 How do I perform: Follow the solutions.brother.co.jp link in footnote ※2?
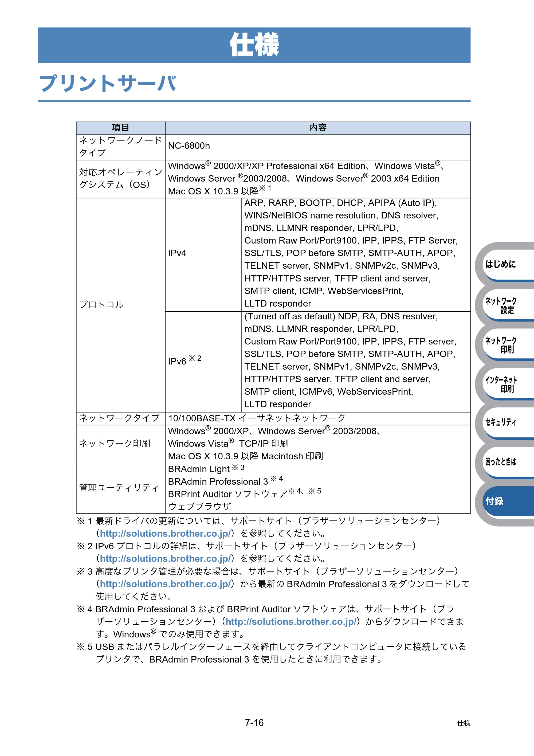tap(165, 558)
